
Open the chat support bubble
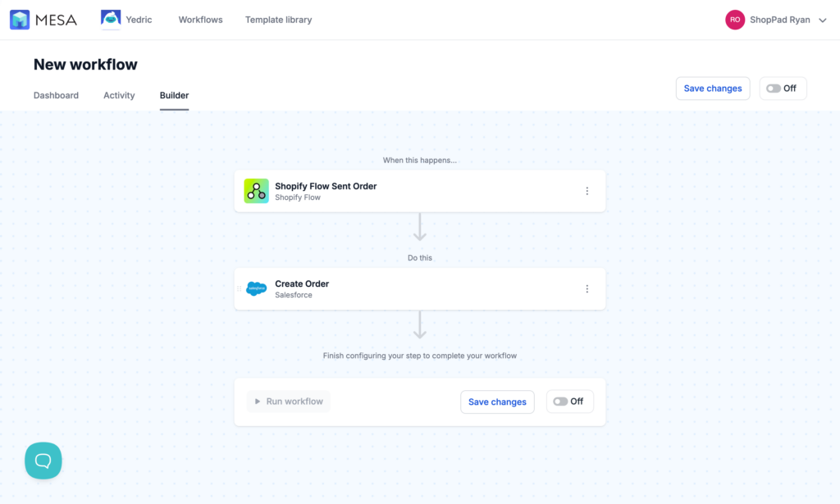43,461
